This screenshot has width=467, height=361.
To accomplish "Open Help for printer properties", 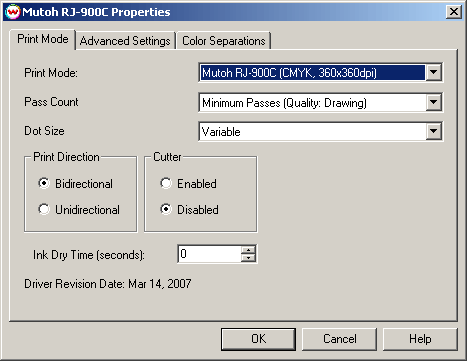I will (x=420, y=339).
